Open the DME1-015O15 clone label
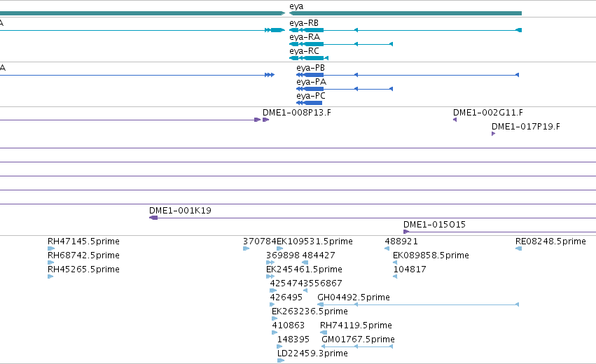The image size is (596, 364). click(434, 225)
